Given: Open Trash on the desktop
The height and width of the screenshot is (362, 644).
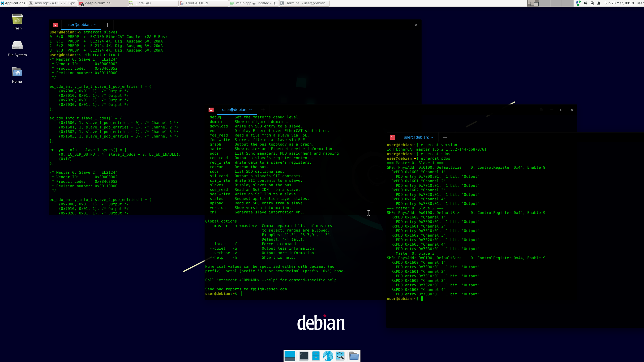Looking at the screenshot, I should [x=17, y=22].
